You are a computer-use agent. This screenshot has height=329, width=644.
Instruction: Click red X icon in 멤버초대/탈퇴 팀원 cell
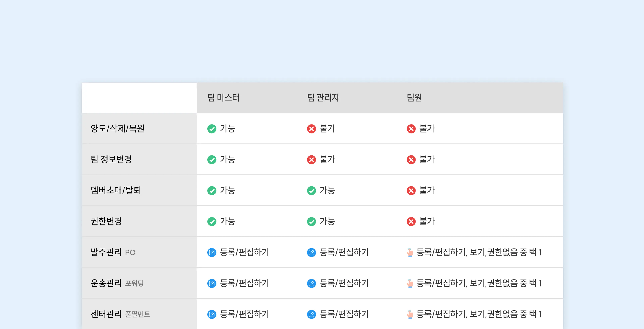click(x=411, y=191)
